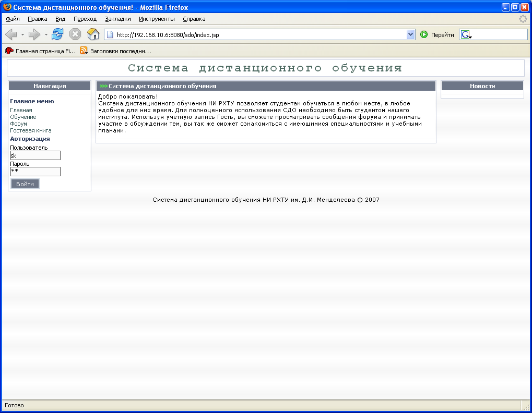This screenshot has width=532, height=413.
Task: Expand the address bar history dropdown
Action: pos(410,34)
